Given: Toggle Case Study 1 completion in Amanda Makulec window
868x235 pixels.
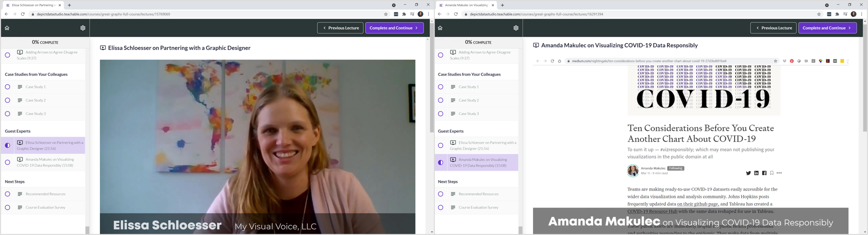Looking at the screenshot, I should (x=441, y=87).
